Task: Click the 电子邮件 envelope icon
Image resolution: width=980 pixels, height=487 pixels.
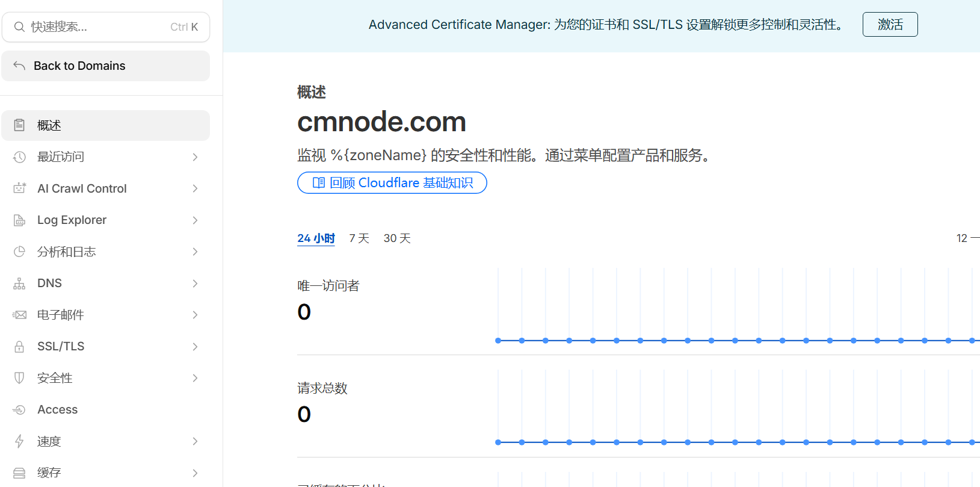Action: (x=19, y=315)
